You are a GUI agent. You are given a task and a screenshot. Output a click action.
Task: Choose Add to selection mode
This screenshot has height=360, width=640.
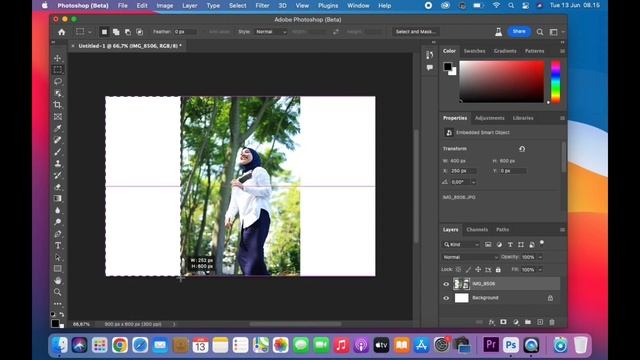116,32
